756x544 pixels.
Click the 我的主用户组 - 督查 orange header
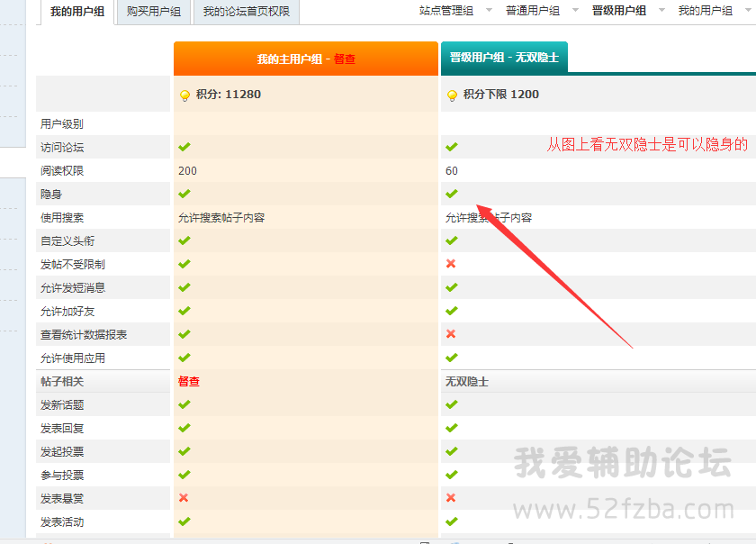pos(306,59)
